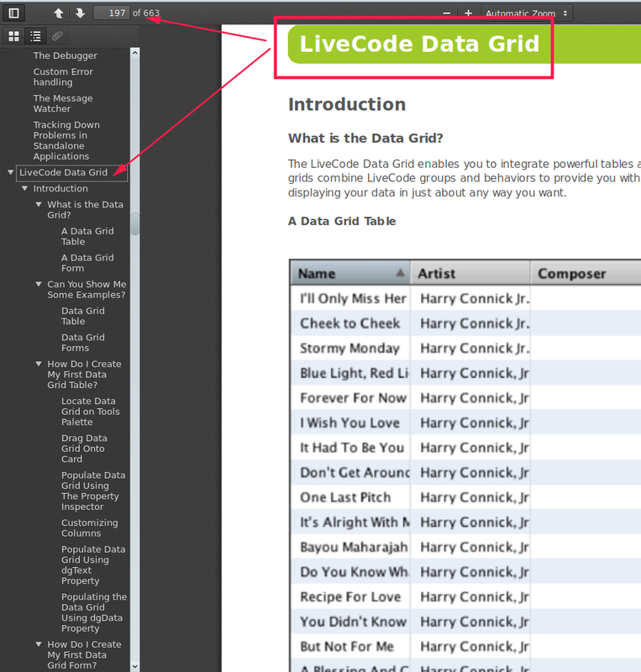The width and height of the screenshot is (641, 672).
Task: Click the 'Recipe For Love' table row
Action: click(x=465, y=596)
